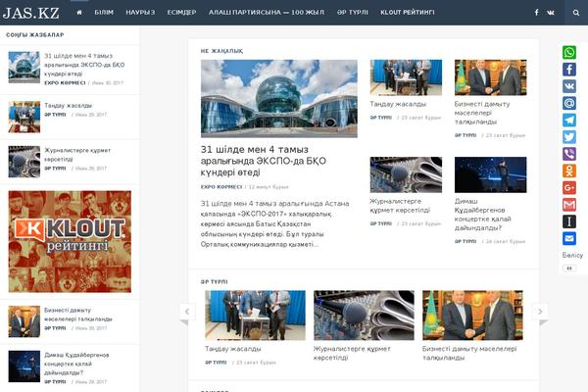The height and width of the screenshot is (392, 588).
Task: Go to previous carousel slide arrow
Action: pos(187,312)
